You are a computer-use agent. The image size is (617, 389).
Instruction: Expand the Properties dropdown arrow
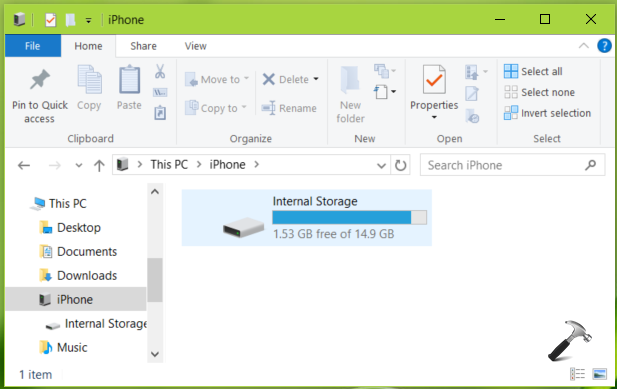[434, 117]
